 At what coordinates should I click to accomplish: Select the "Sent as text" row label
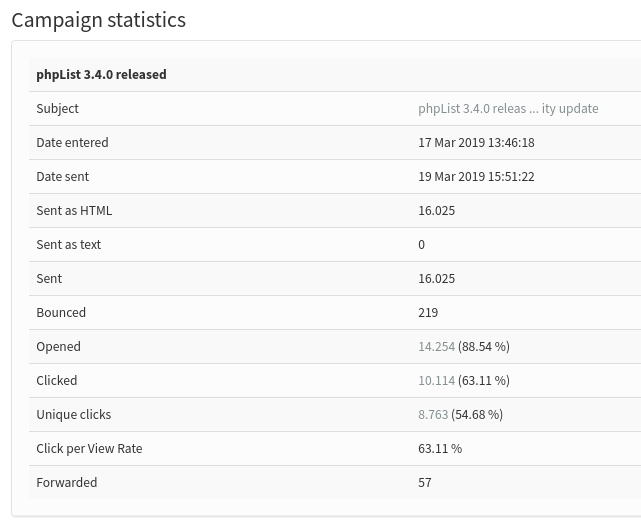(x=68, y=245)
